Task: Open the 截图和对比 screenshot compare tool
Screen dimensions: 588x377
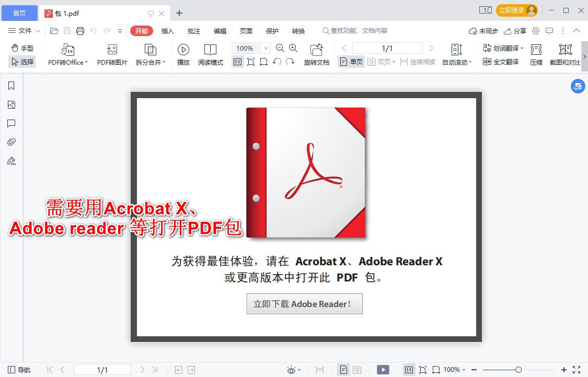Action: (565, 54)
